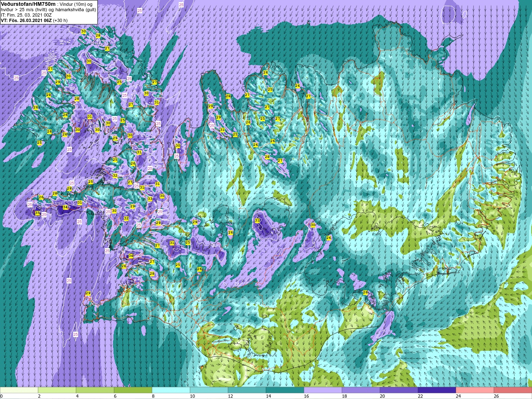Click the legend scale label '8'
532x399 pixels.
[153, 396]
